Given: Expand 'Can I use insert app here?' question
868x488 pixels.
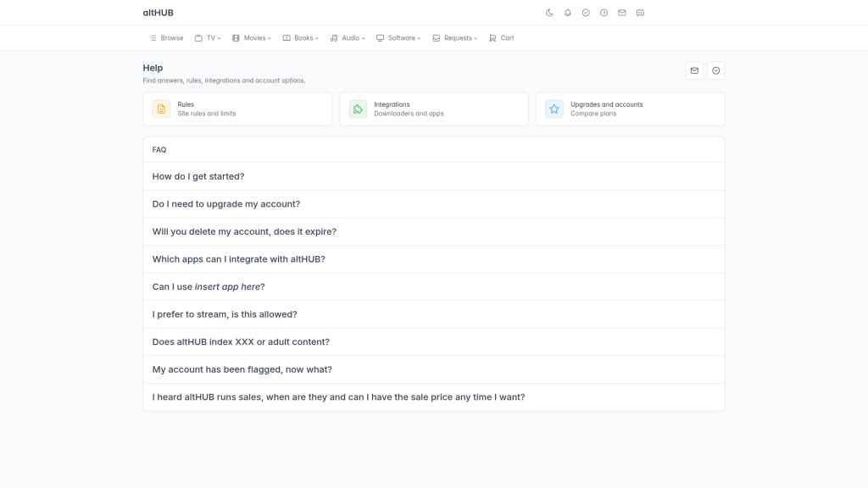Looking at the screenshot, I should tap(434, 286).
